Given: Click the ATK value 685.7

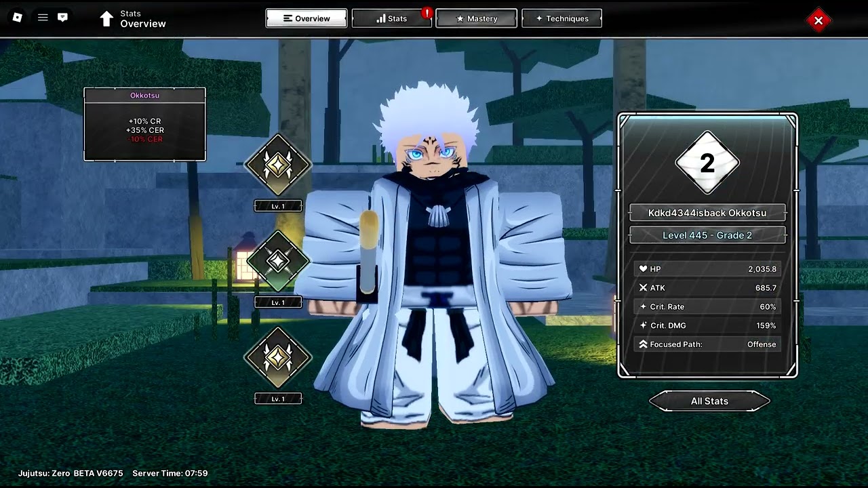Looking at the screenshot, I should [x=766, y=288].
